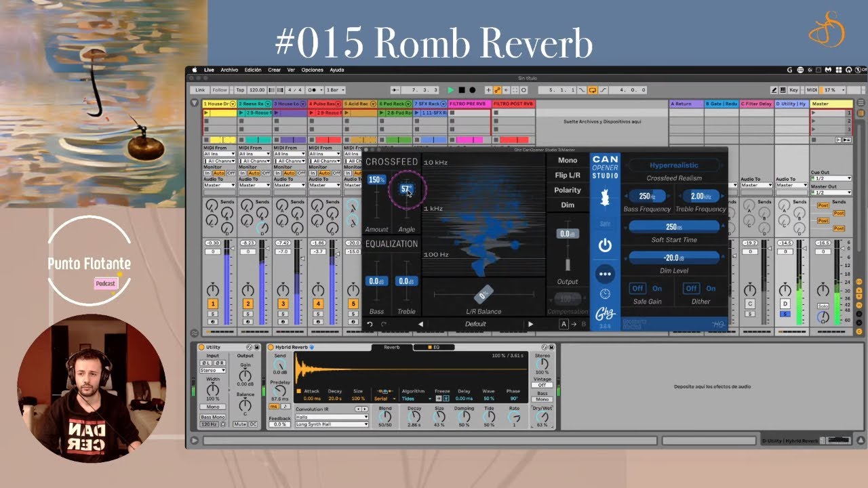Set Dither to On
This screenshot has width=868, height=488.
[x=711, y=288]
